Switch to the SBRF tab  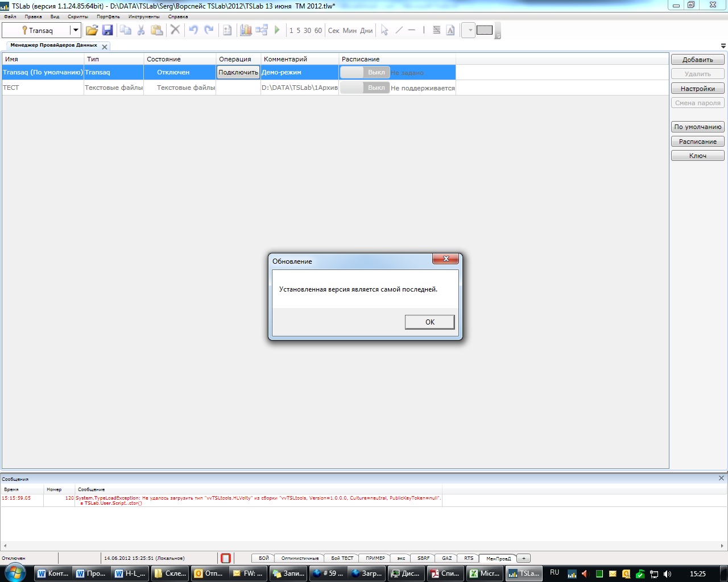(424, 558)
